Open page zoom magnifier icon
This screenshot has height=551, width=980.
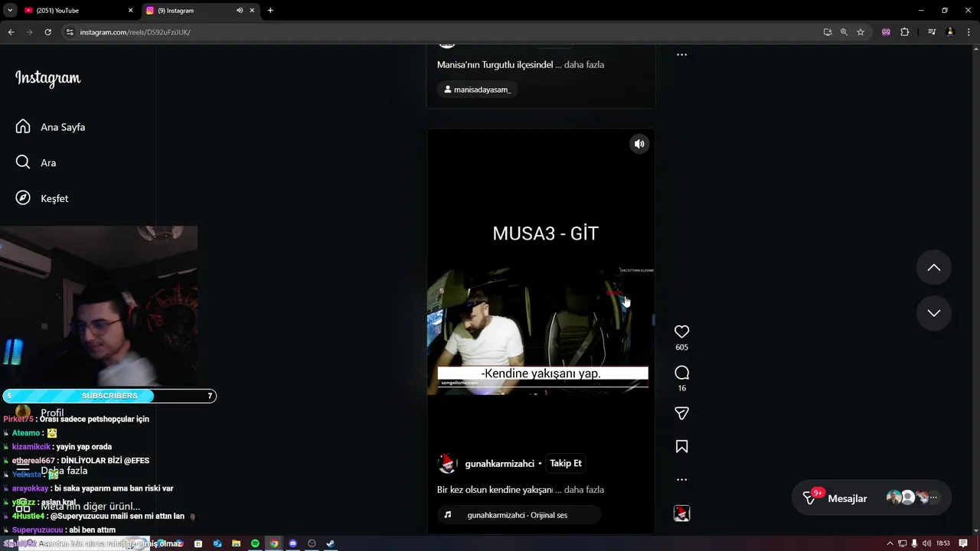[x=844, y=32]
